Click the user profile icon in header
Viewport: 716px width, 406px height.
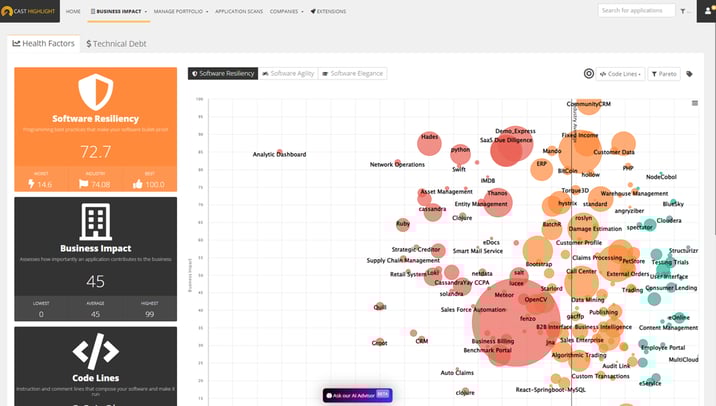pos(705,11)
